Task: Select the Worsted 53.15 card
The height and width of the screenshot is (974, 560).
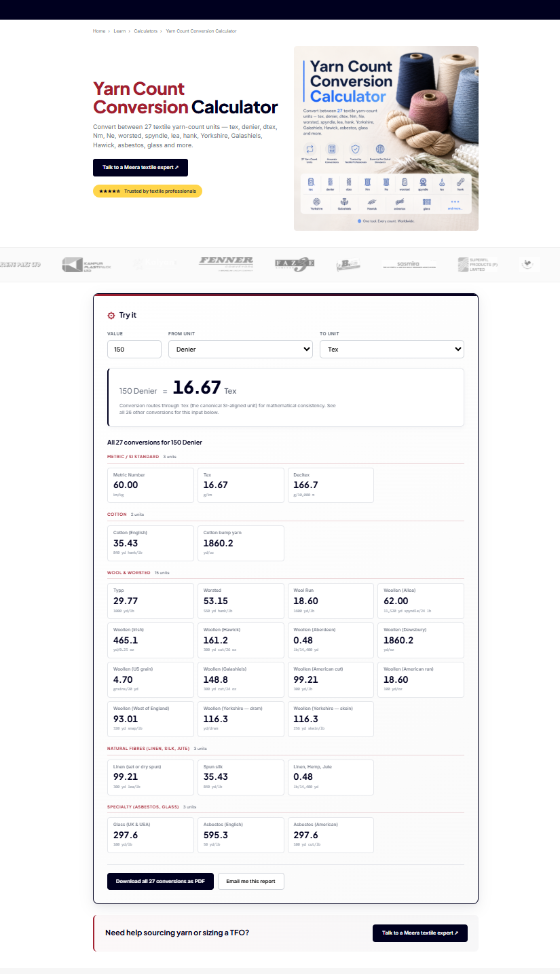Action: (x=241, y=601)
